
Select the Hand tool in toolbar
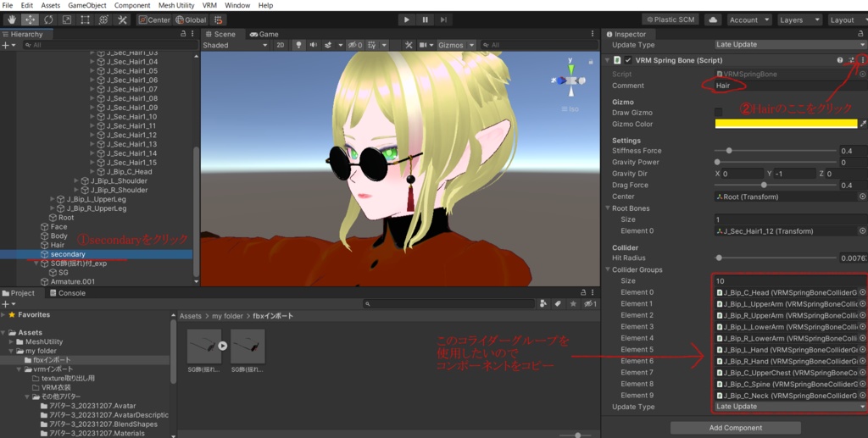(12, 19)
